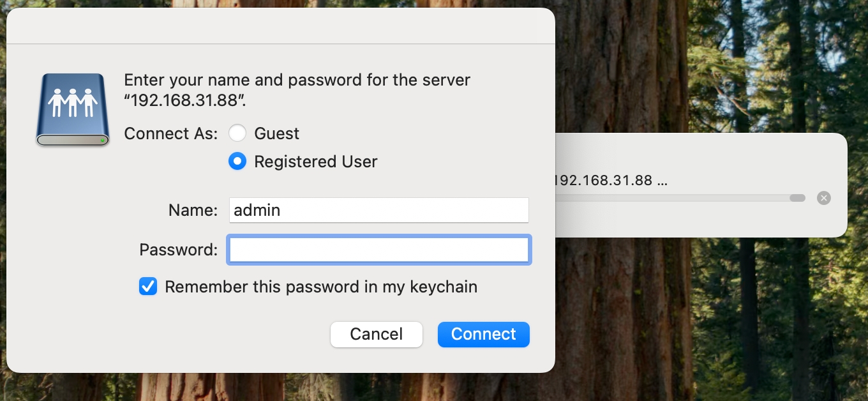
Task: Uncheck Remember this password in my keychain
Action: (x=148, y=287)
